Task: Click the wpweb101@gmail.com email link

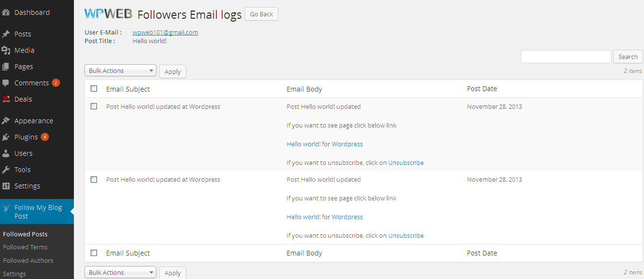Action: (165, 33)
